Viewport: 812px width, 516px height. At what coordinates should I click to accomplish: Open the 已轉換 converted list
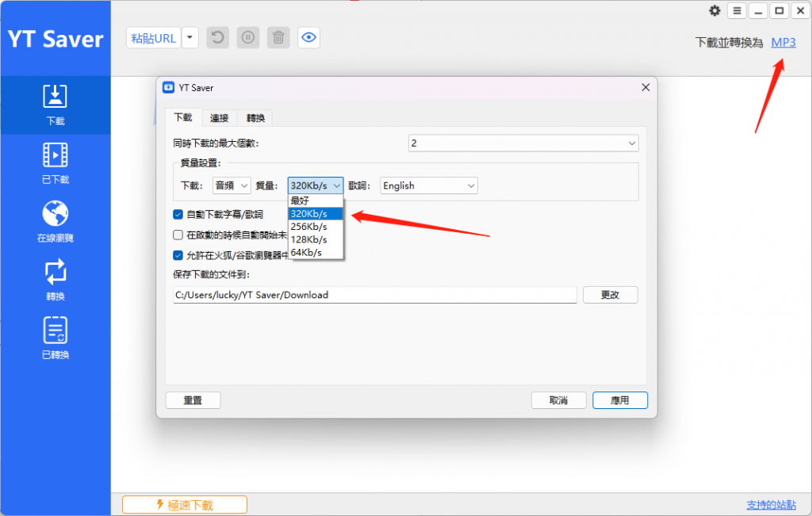click(55, 338)
